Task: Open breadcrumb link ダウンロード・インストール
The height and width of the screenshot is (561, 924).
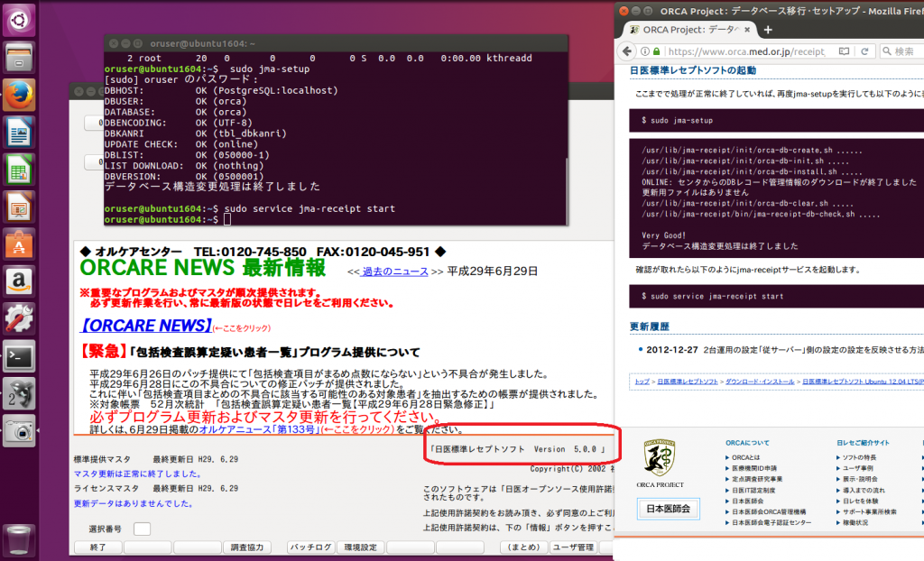Action: coord(760,382)
